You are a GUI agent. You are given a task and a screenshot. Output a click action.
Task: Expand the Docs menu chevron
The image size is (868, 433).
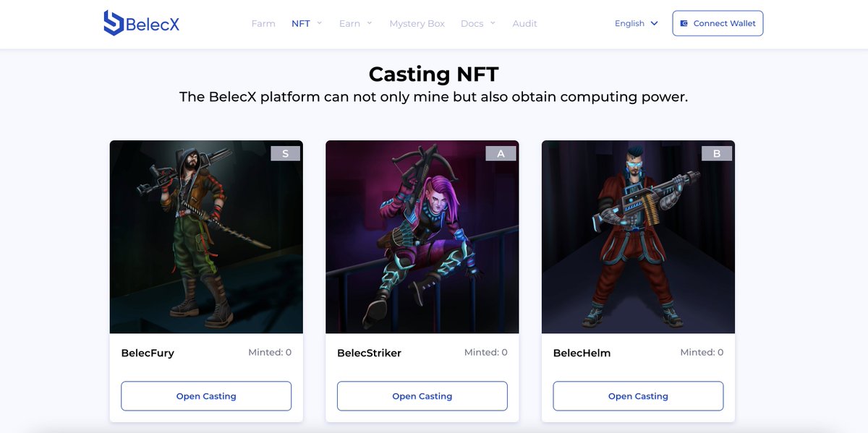(x=493, y=23)
